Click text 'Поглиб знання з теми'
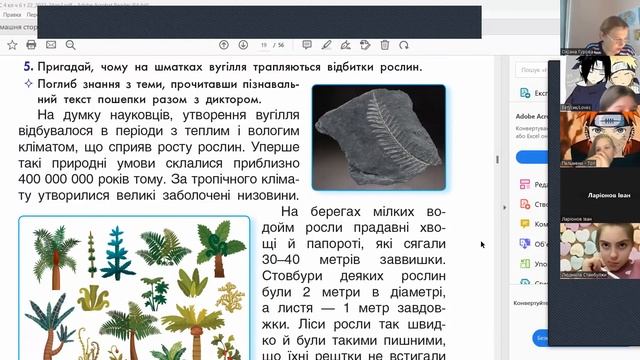Viewport: 640px width, 360px height. [x=101, y=84]
